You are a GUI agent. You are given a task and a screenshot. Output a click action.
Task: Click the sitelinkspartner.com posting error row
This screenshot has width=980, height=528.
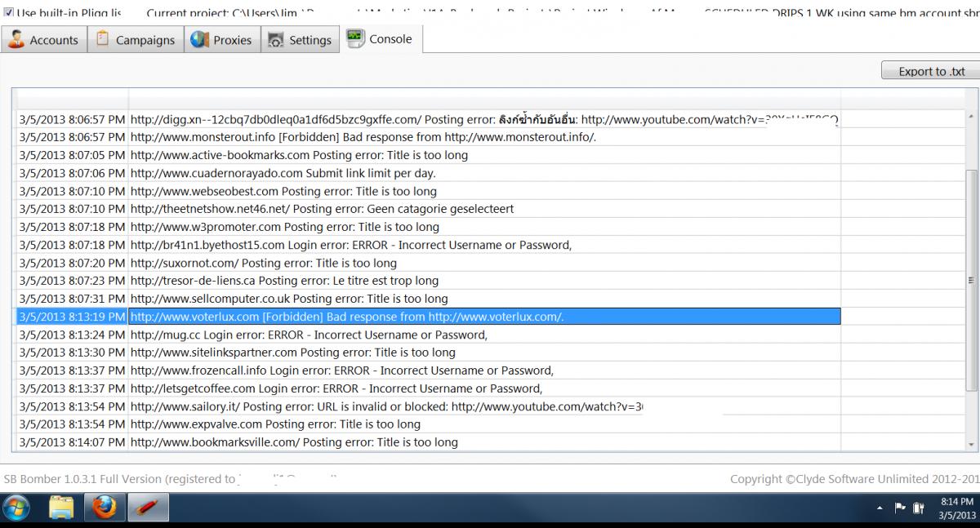429,353
